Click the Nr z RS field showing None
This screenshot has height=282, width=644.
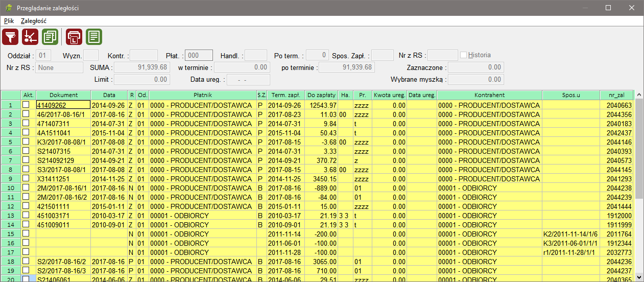[x=59, y=67]
